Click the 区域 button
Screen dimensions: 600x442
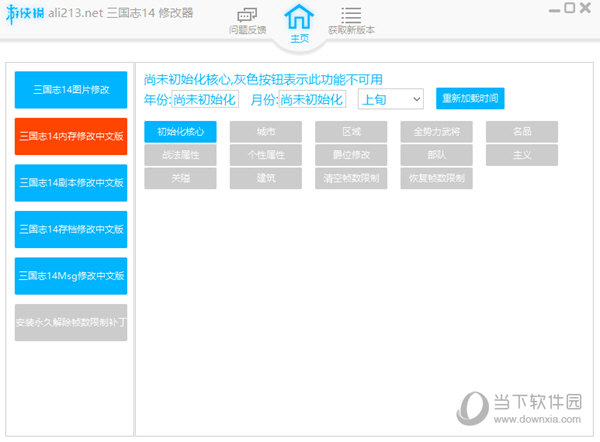tap(351, 132)
